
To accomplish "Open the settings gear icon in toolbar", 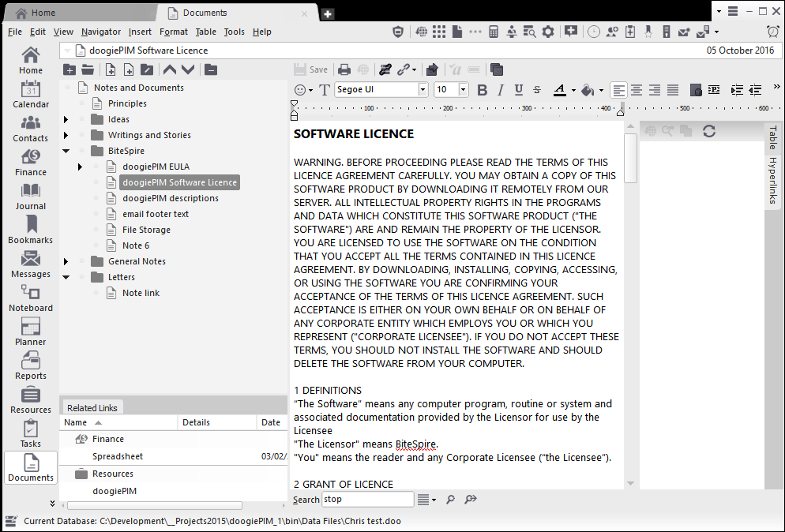I will point(548,32).
